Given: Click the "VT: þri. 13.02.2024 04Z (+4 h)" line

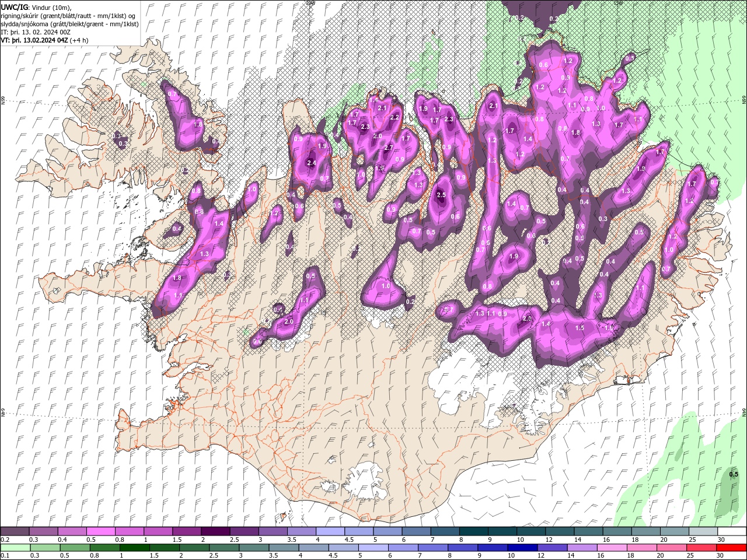Looking at the screenshot, I should point(46,40).
